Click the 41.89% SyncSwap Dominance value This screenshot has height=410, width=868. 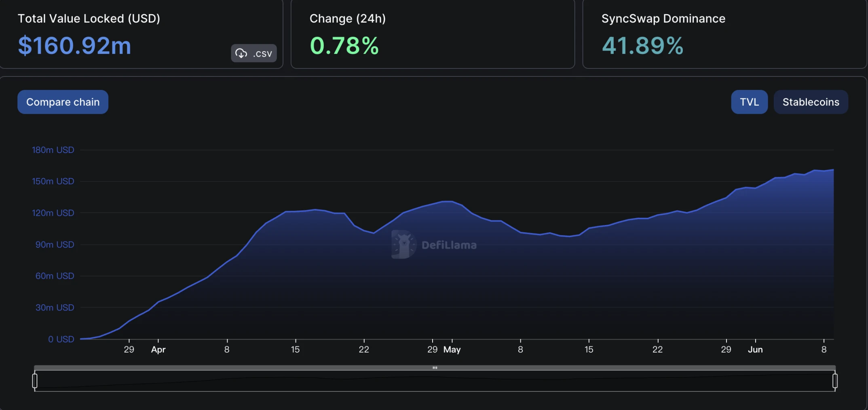click(642, 45)
